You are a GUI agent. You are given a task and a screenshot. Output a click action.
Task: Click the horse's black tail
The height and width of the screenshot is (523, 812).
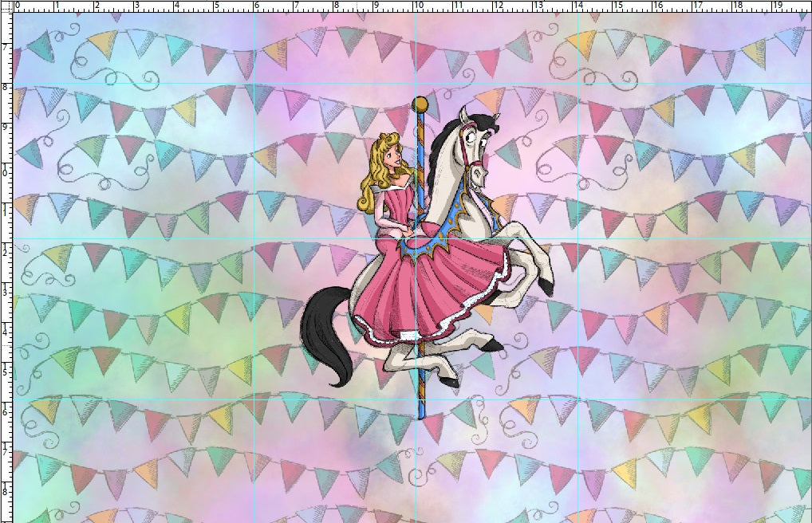pyautogui.click(x=327, y=335)
